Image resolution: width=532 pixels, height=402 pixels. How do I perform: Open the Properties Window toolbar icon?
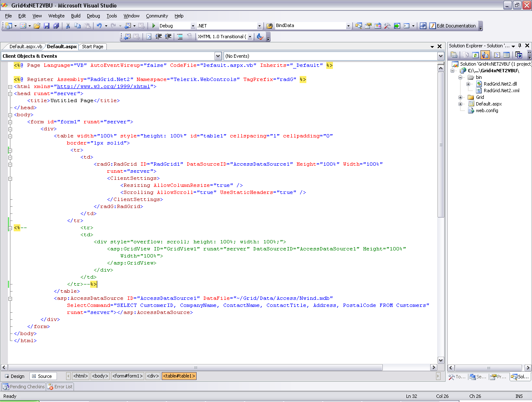(x=368, y=26)
